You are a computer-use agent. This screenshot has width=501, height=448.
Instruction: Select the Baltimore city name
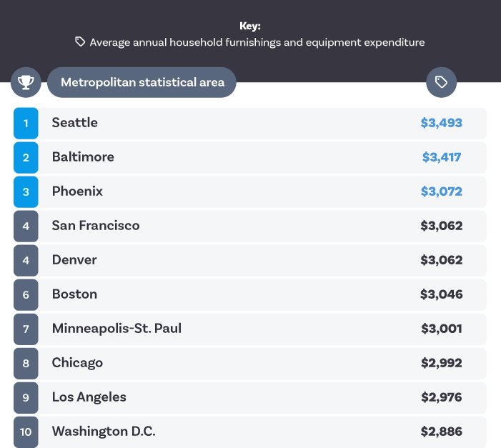[83, 157]
